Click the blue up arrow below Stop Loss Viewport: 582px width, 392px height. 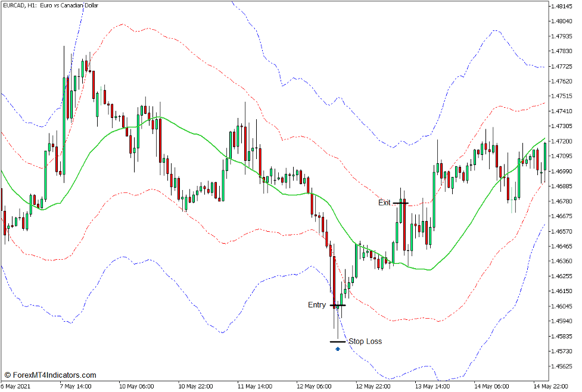point(338,349)
